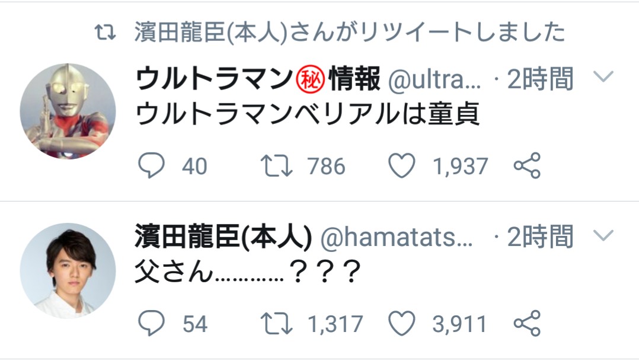Viewport: 639px width, 364px height.
Task: Retweet the 父さん tweet
Action: tap(276, 323)
